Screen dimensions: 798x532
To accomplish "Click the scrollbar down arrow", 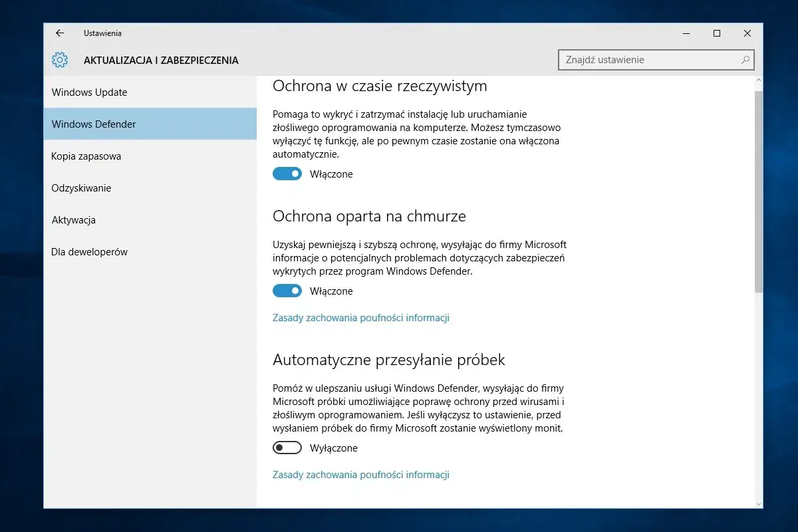I will [x=759, y=503].
